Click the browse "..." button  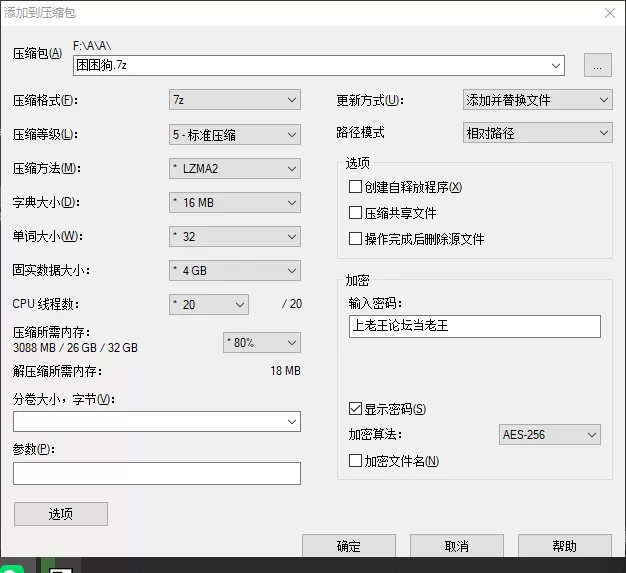598,65
